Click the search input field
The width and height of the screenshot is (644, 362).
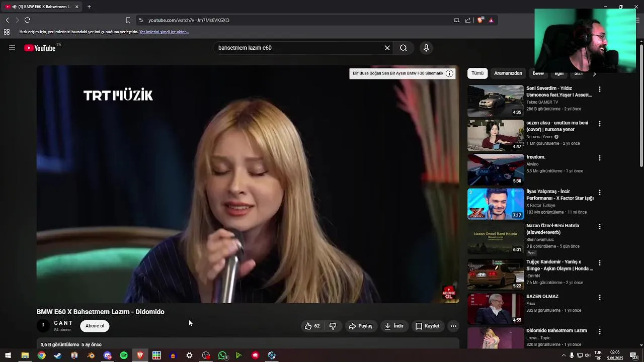(297, 48)
